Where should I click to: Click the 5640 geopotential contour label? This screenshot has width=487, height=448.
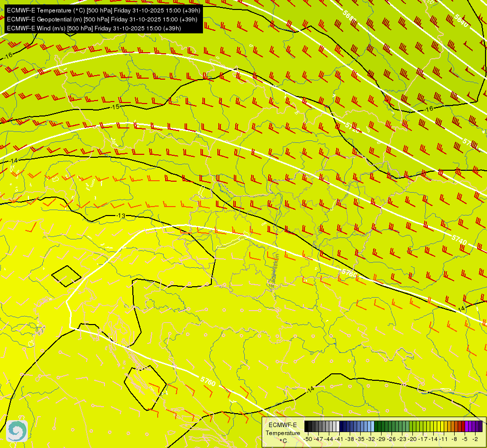click(x=461, y=20)
